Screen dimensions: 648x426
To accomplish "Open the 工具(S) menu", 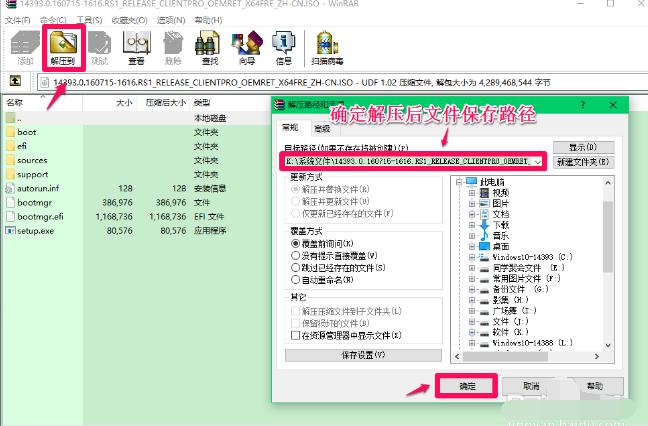I will pyautogui.click(x=88, y=19).
